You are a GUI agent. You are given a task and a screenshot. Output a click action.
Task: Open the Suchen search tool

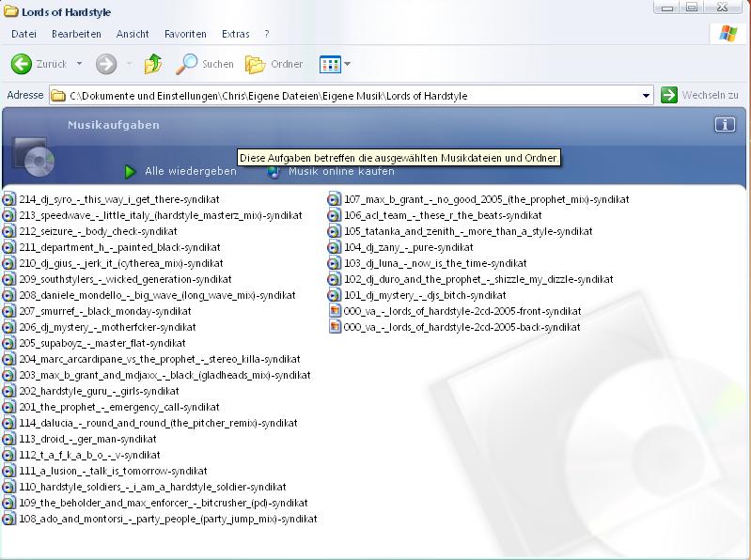pos(206,64)
